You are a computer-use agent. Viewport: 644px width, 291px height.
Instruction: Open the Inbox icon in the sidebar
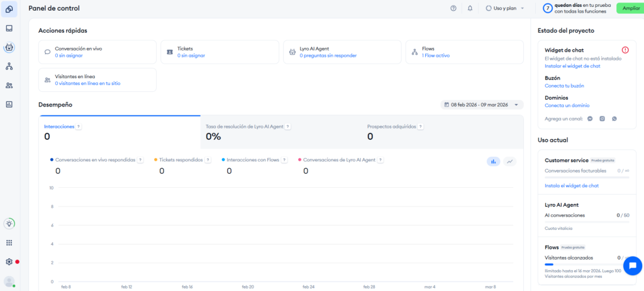pyautogui.click(x=9, y=28)
